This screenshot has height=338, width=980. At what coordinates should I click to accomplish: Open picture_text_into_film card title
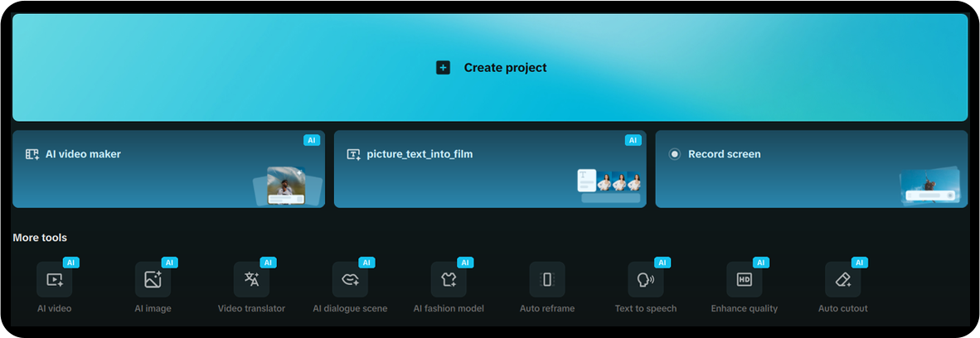pyautogui.click(x=420, y=154)
